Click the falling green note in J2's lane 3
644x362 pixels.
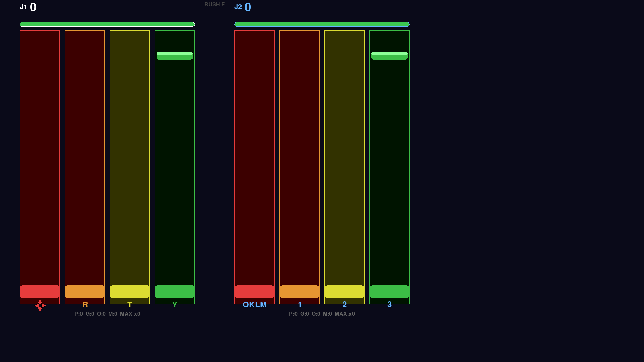[389, 56]
